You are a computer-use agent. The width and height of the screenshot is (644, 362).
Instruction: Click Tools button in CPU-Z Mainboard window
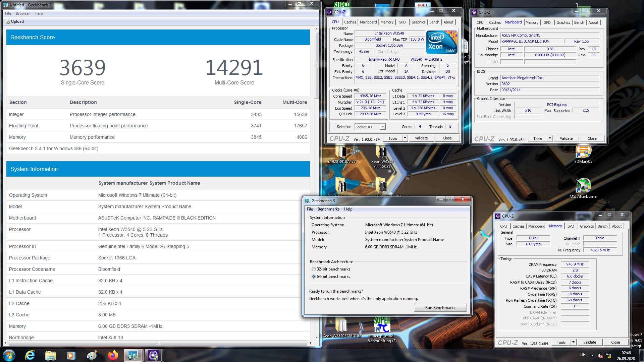click(538, 138)
